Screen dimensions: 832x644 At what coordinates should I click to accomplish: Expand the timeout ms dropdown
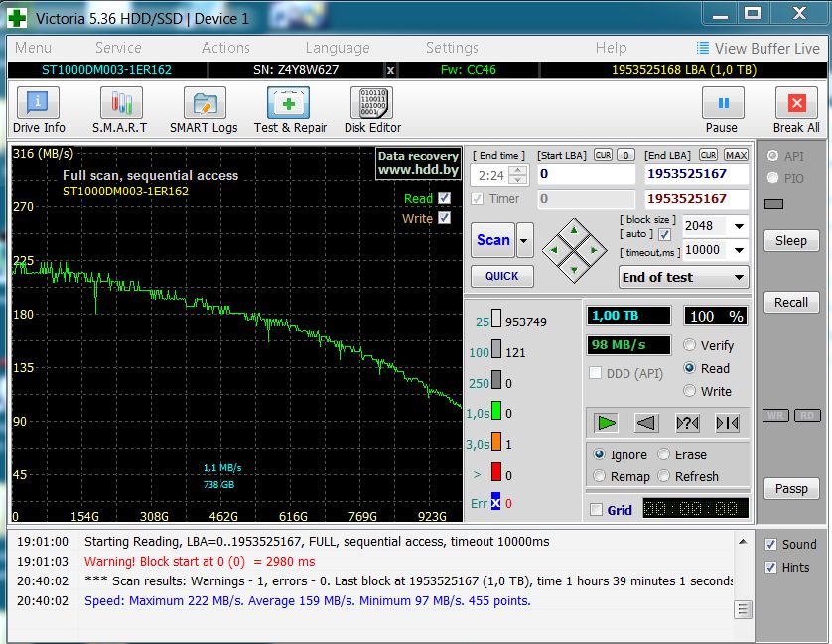coord(738,251)
